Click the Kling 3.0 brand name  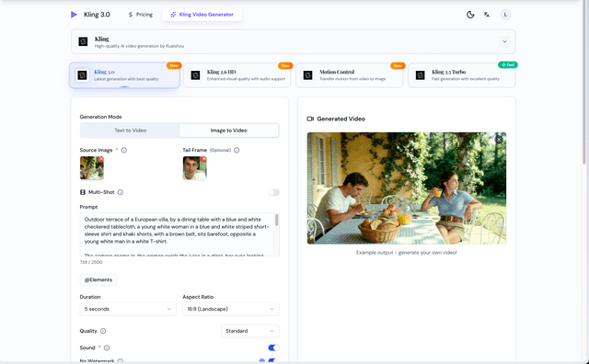97,15
